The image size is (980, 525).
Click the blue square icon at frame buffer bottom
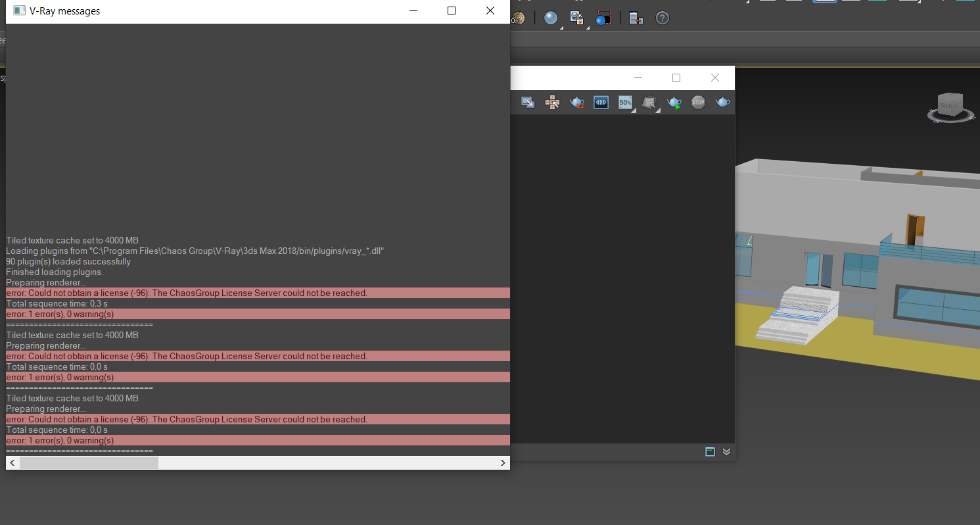[710, 451]
